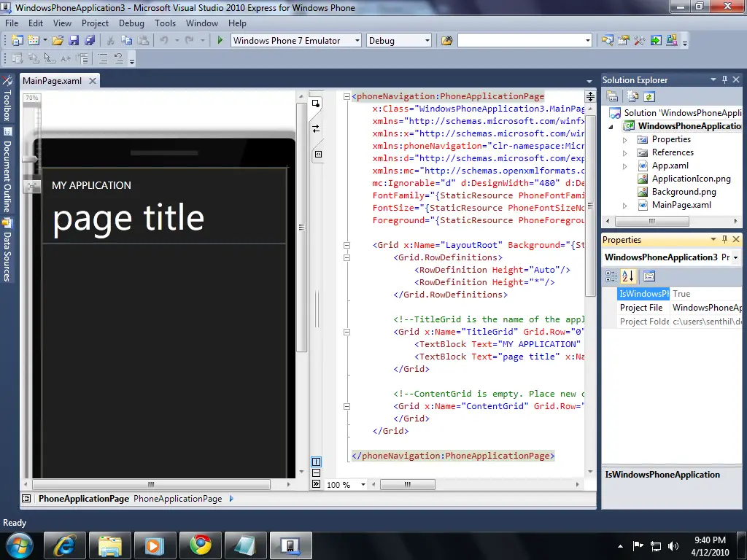Expand the References node in Solution Explorer
Viewport: 747px width, 560px height.
[x=624, y=152]
